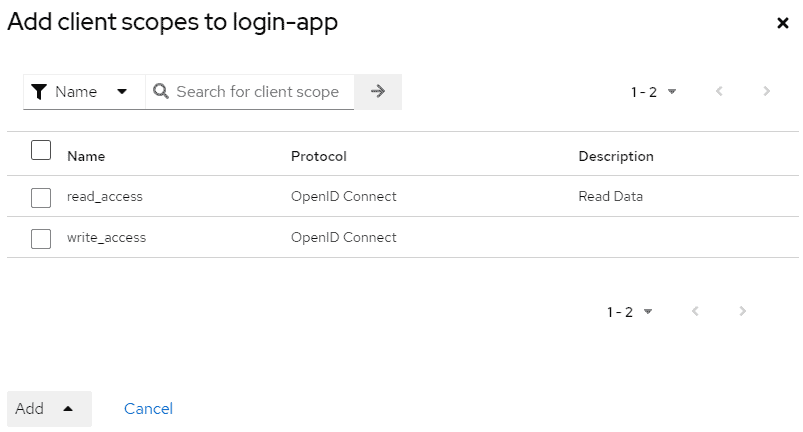Click the filter funnel icon
Screen dimensions: 803x432
point(39,92)
